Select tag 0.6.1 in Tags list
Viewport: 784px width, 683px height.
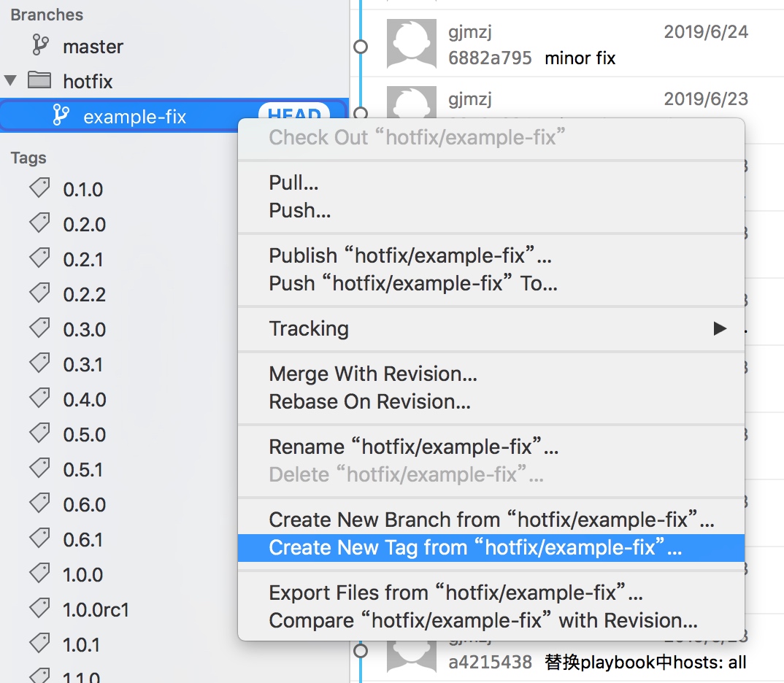[82, 539]
